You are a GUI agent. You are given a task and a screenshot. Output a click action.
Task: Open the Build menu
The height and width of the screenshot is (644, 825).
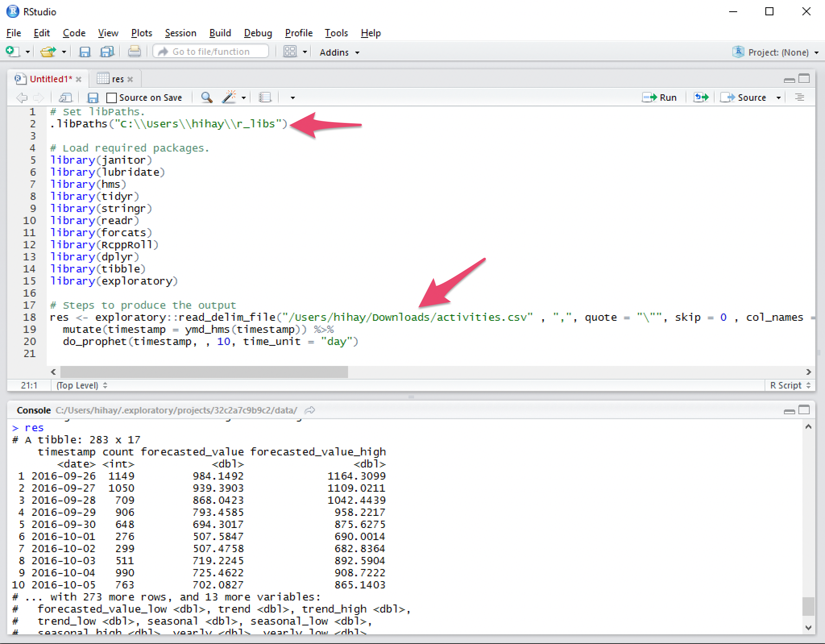[x=220, y=33]
